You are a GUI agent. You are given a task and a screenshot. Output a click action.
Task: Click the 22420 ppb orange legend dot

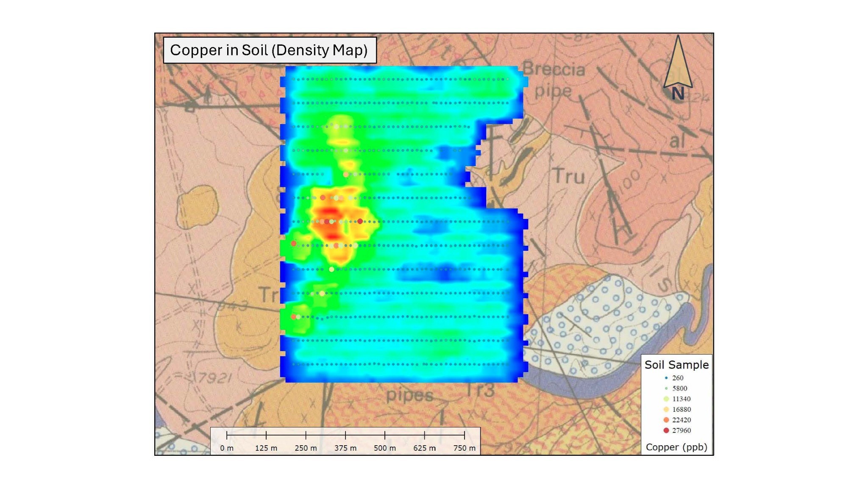click(666, 420)
